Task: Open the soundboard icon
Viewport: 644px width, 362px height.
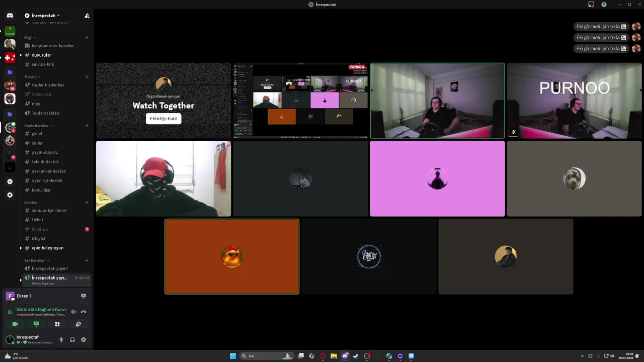Action: point(78,324)
